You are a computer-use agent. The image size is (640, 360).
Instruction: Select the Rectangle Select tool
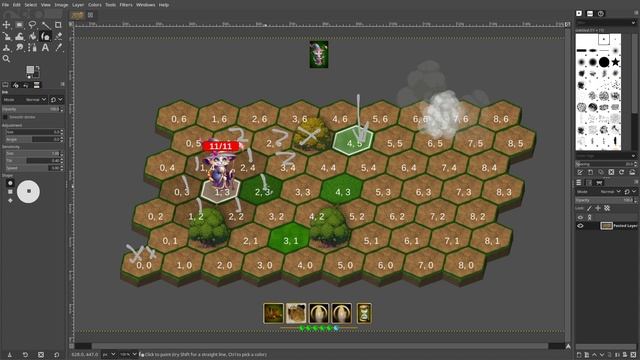coord(19,25)
